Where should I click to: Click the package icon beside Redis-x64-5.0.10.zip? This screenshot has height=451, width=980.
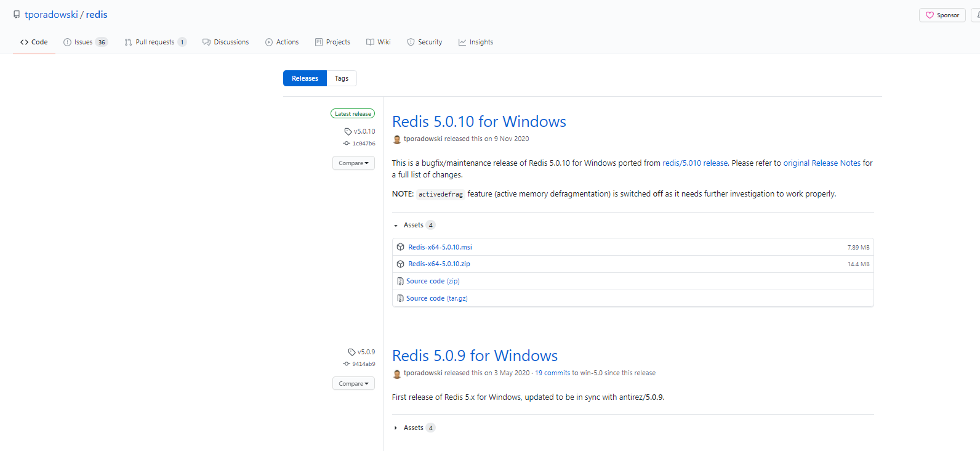click(401, 264)
